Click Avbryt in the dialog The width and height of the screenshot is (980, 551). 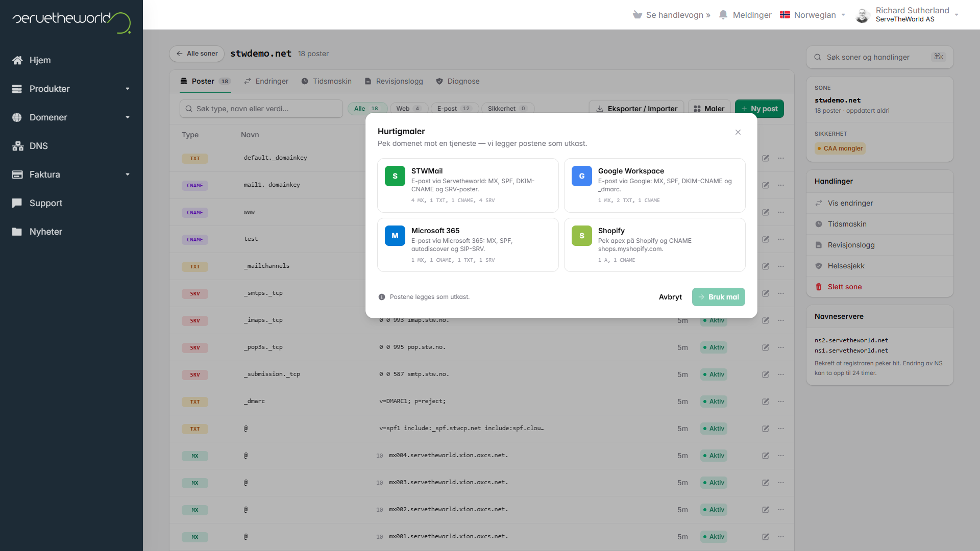pos(670,297)
